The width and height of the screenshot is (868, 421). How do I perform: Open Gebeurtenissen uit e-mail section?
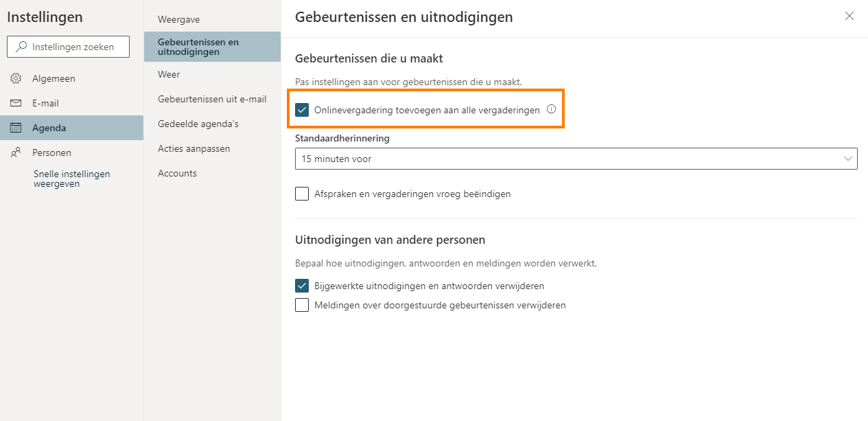click(213, 99)
